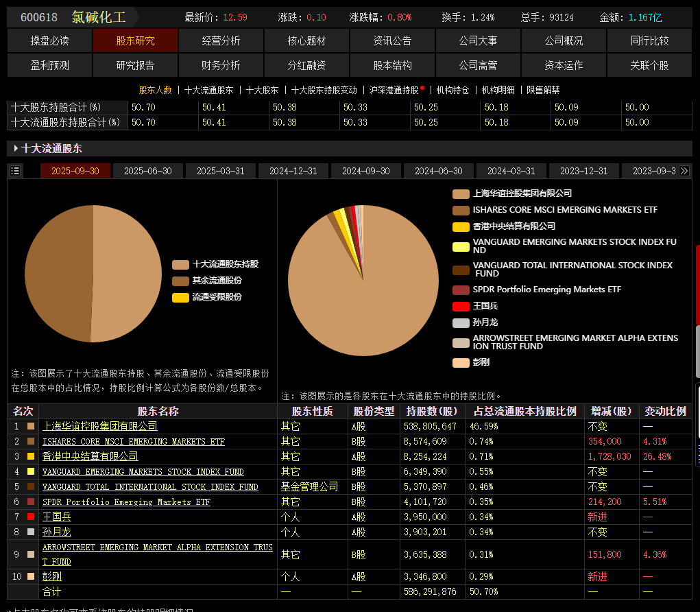The height and width of the screenshot is (612, 700).
Task: Click the yellow legend swatch for 香港中央结算有限公司
Action: 461,226
